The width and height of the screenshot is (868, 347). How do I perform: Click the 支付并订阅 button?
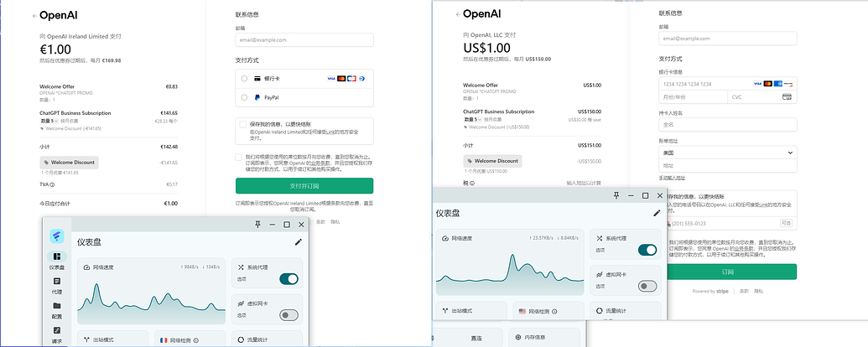[x=304, y=185]
